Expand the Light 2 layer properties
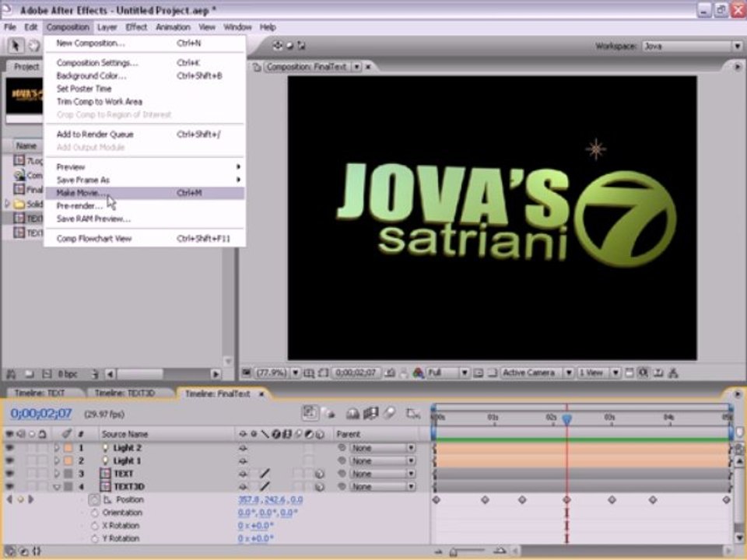The image size is (747, 560). (x=57, y=448)
